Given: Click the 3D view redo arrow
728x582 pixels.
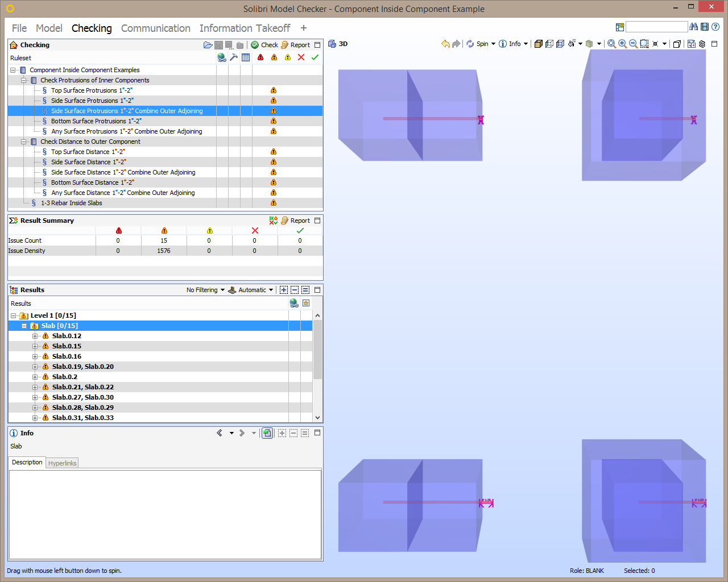Looking at the screenshot, I should coord(456,44).
